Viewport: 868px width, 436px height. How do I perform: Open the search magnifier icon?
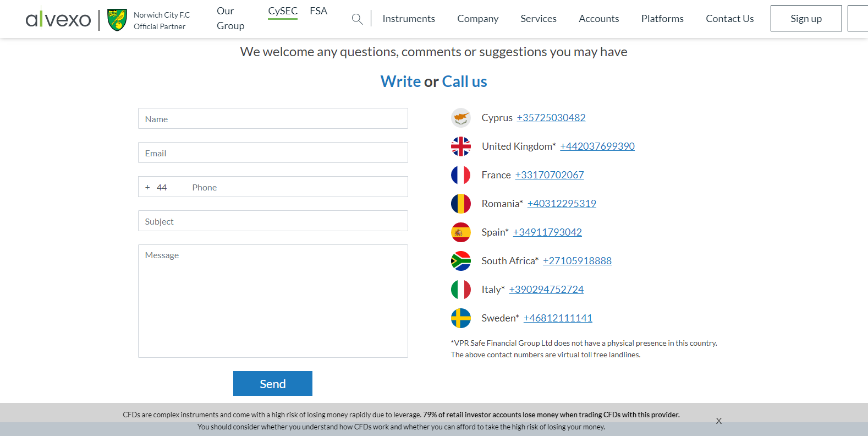(357, 19)
